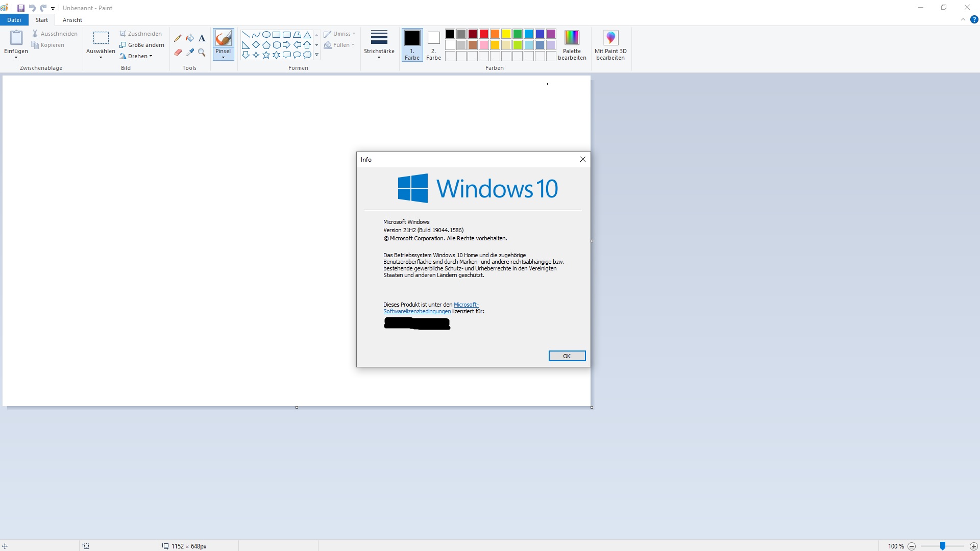Select the Eraser tool
Image resolution: width=980 pixels, height=551 pixels.
click(x=178, y=53)
